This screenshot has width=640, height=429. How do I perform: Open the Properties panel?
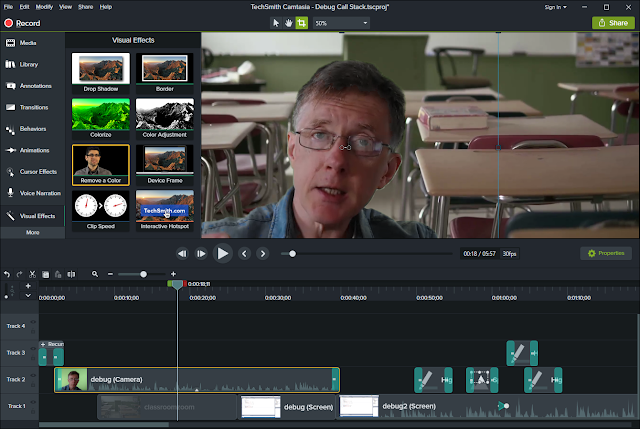[606, 253]
